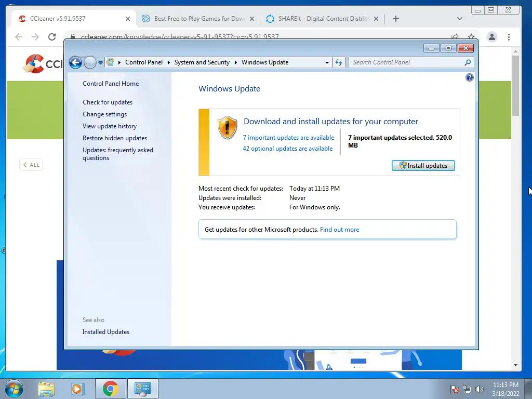532x399 pixels.
Task: Click Chrome back arrow button
Action: tap(19, 37)
